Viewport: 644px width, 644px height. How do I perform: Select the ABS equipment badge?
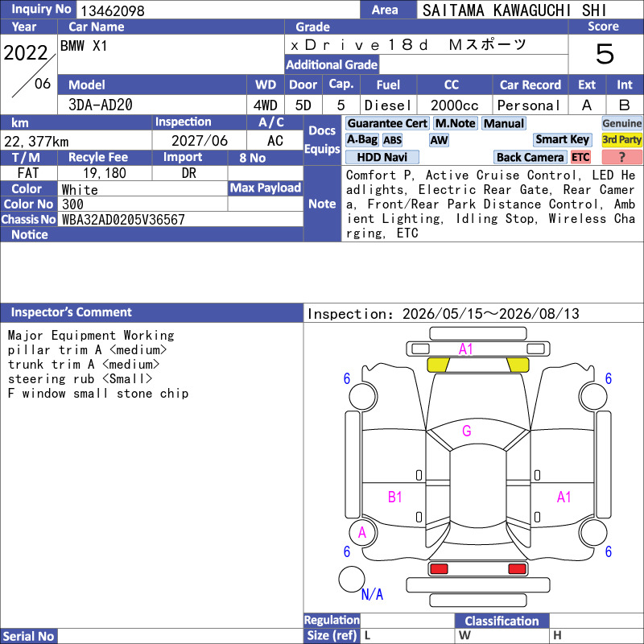[x=393, y=140]
